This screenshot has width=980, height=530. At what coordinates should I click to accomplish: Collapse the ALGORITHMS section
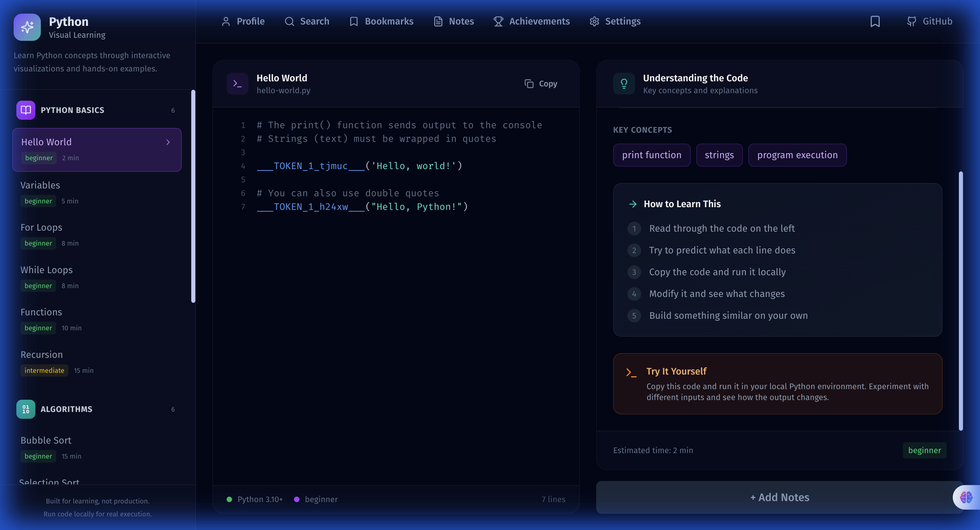tap(66, 409)
